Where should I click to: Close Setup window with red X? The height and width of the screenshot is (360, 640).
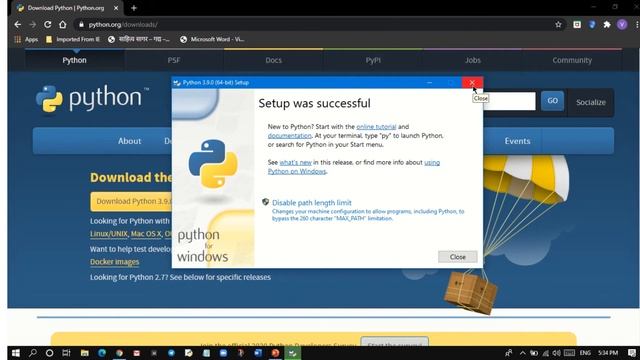click(472, 82)
